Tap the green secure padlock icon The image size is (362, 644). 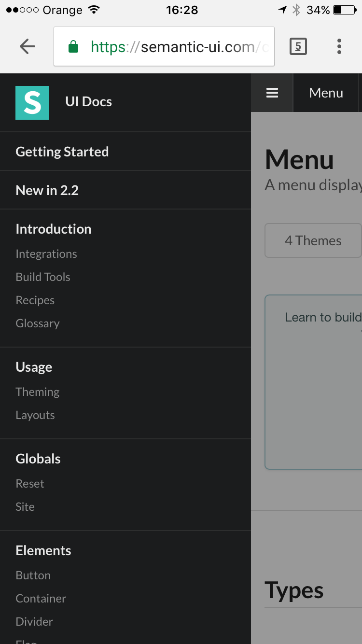(73, 47)
